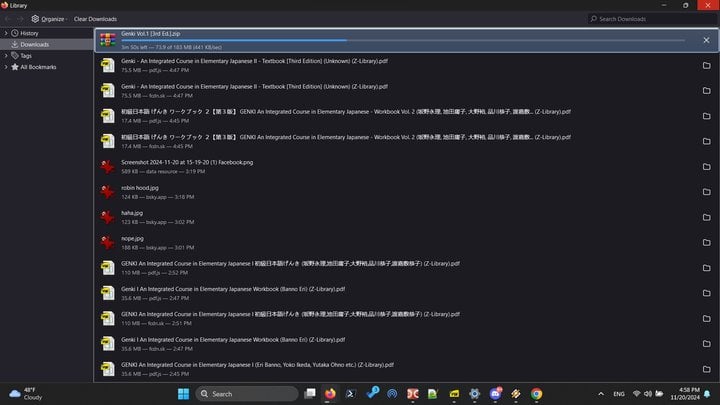Viewport: 720px width, 405px height.
Task: Show in folder the 4:45 PM fcdn.sk Workbook Vol. 2
Action: coord(706,141)
